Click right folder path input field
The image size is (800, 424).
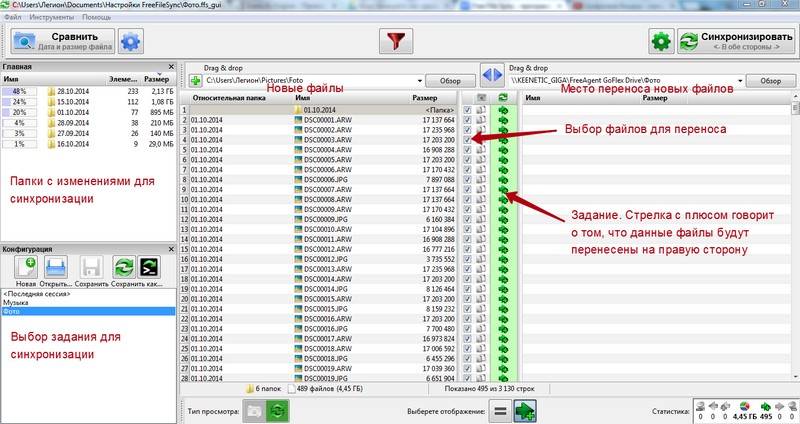[622, 81]
